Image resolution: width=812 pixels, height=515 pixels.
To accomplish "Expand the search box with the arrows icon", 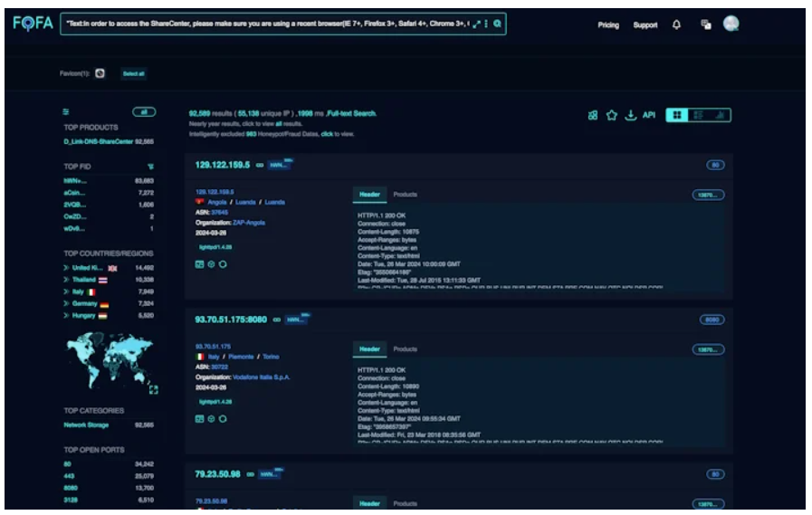I will (476, 24).
